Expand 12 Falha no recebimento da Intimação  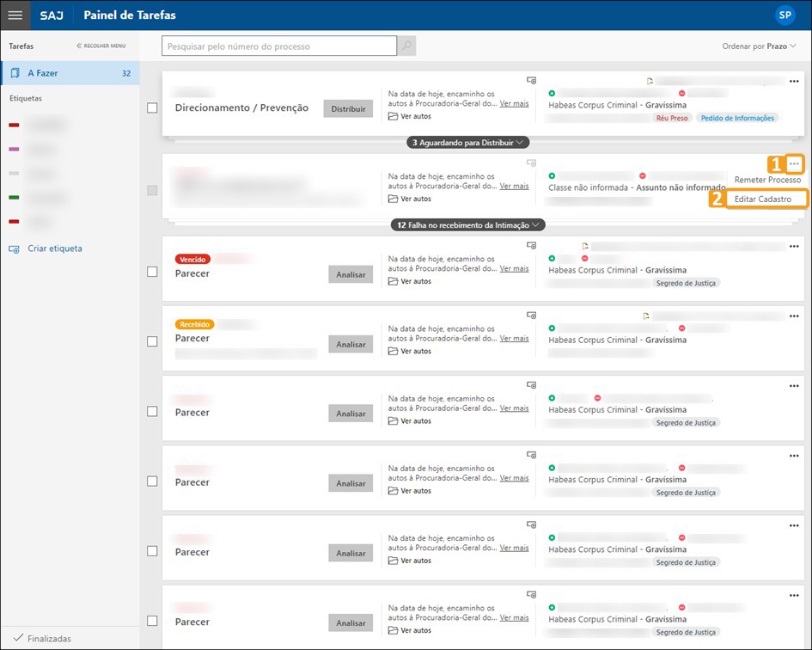(x=467, y=224)
